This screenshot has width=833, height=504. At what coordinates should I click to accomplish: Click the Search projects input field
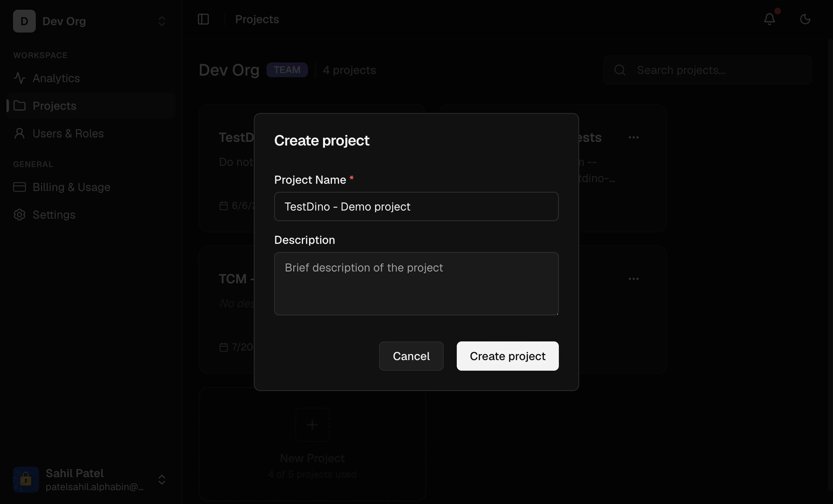[x=707, y=70]
